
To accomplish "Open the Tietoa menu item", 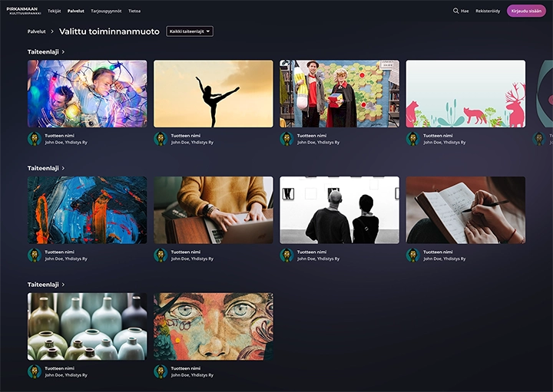I will tap(134, 11).
